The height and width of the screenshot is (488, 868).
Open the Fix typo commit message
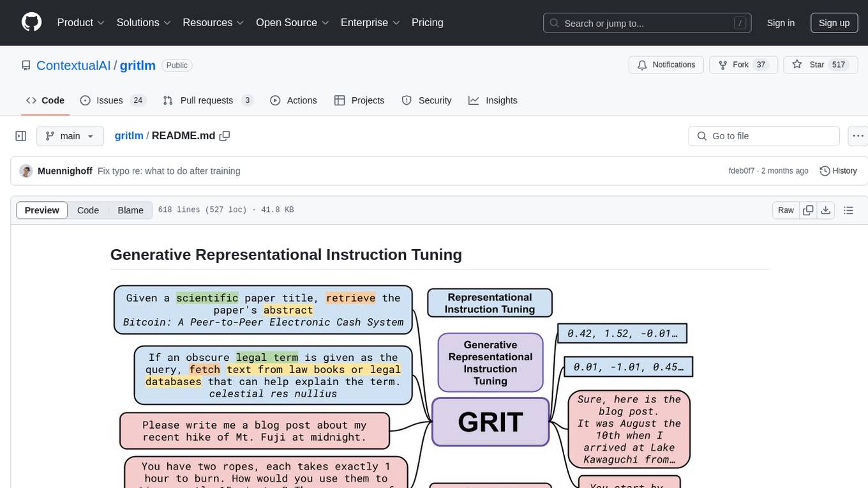(168, 171)
